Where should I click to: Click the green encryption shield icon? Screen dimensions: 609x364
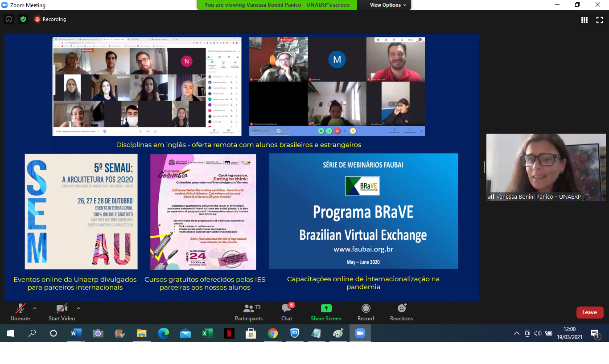(x=23, y=19)
